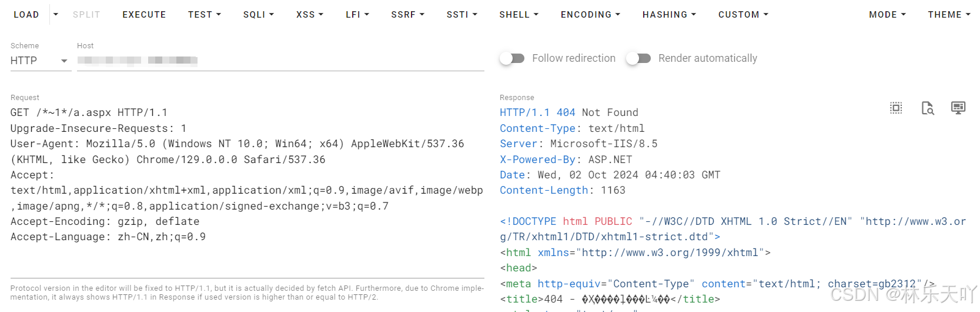Open the dropdown arrow next to LOAD

(x=56, y=15)
